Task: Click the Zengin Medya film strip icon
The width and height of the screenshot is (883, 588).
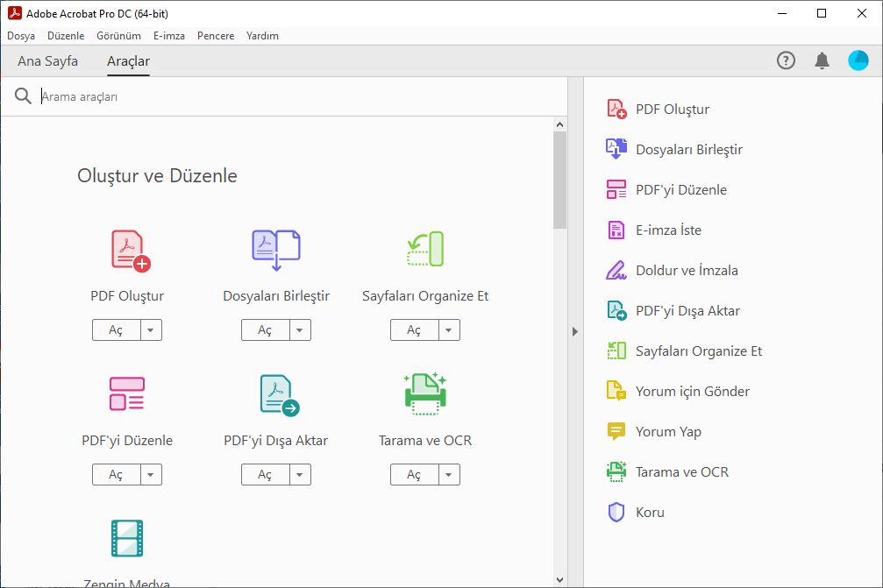Action: 126,538
